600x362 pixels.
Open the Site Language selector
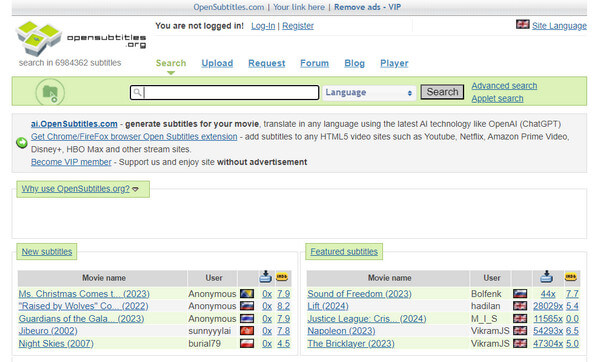click(x=559, y=26)
